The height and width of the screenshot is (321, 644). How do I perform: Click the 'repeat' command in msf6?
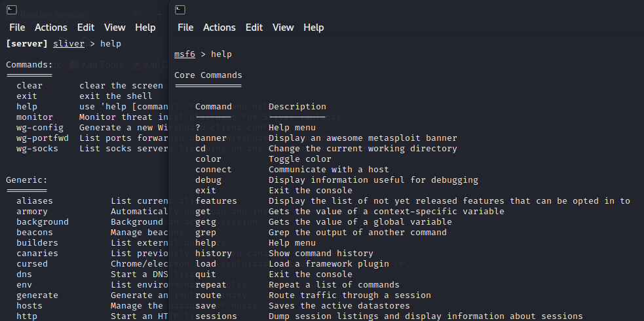click(211, 285)
